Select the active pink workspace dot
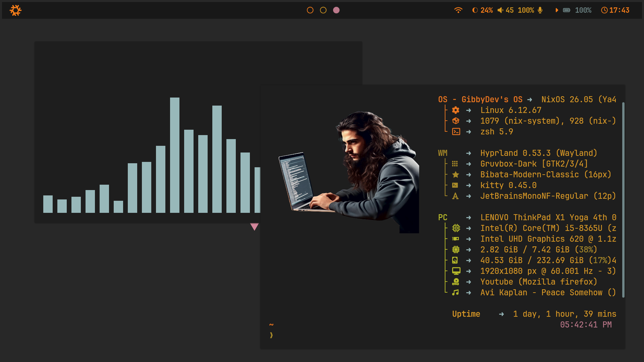 (x=336, y=10)
